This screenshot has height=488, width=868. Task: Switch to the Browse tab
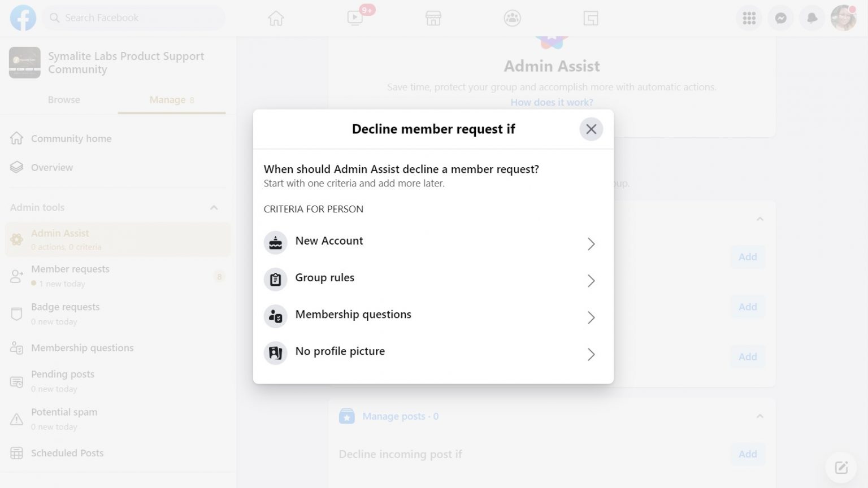64,99
